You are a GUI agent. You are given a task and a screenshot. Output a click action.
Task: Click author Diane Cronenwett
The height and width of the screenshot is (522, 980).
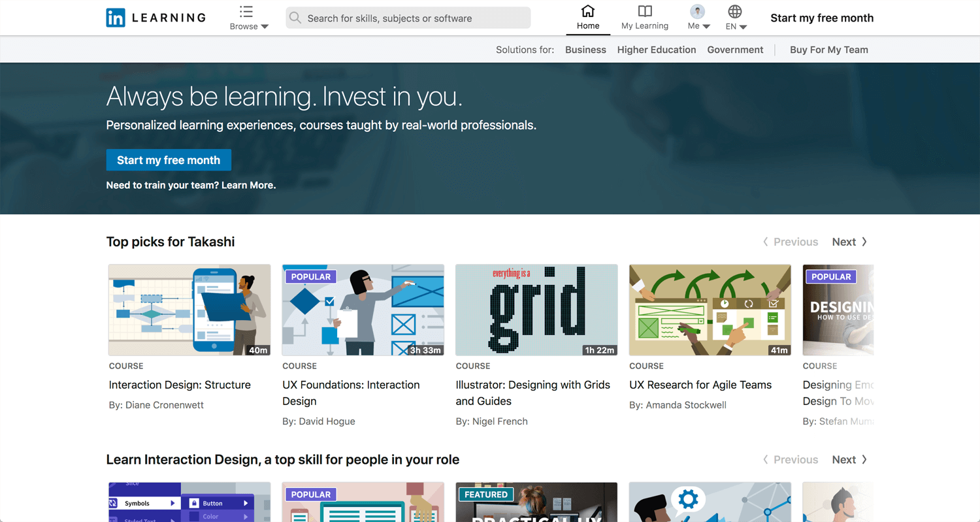point(164,405)
